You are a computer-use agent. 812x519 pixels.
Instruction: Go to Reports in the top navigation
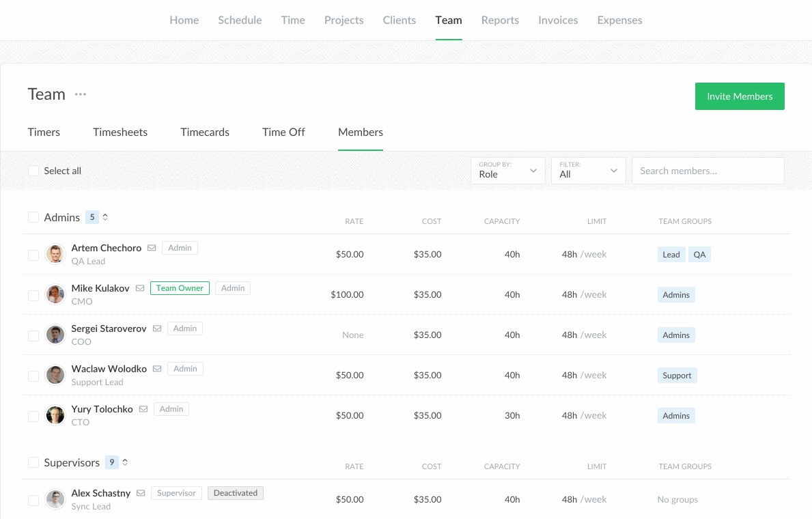(500, 20)
